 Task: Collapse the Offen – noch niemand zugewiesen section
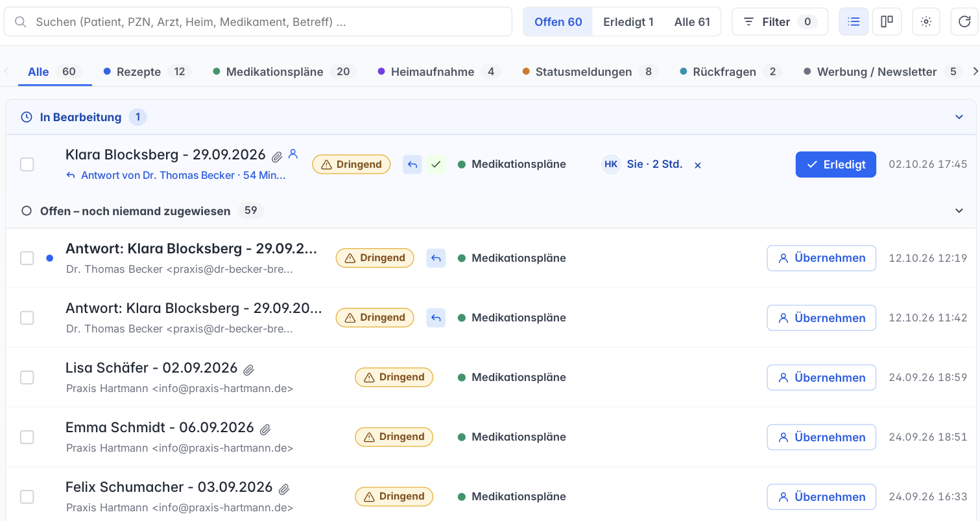[x=959, y=211]
